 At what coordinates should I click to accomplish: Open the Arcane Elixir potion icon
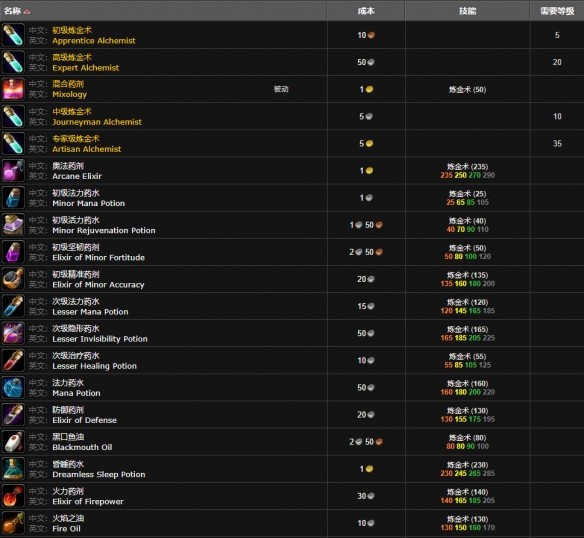point(13,171)
